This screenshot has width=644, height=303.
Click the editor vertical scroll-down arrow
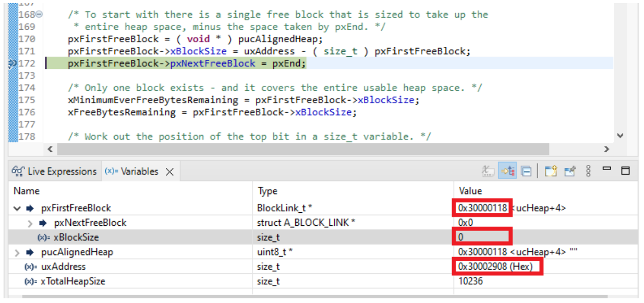pyautogui.click(x=619, y=136)
